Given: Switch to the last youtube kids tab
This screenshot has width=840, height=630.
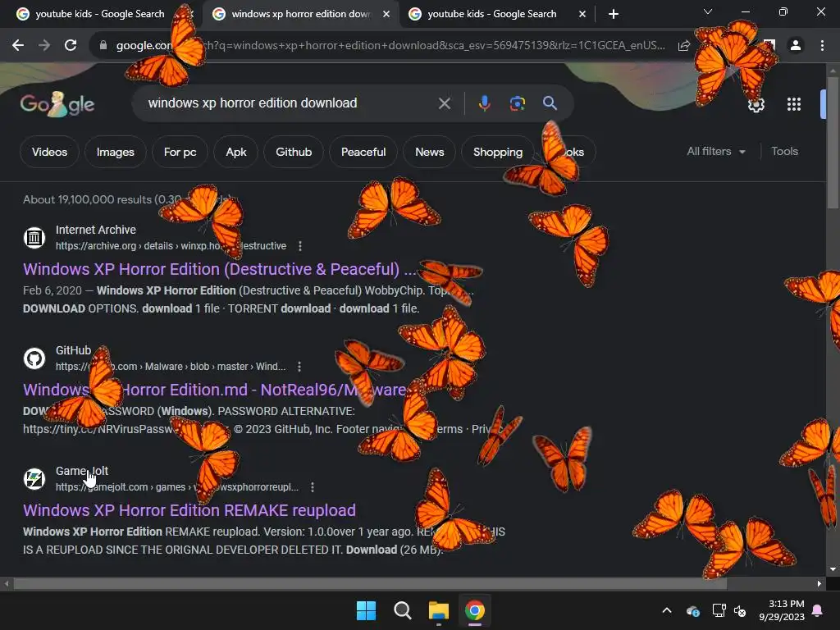Looking at the screenshot, I should 491,14.
